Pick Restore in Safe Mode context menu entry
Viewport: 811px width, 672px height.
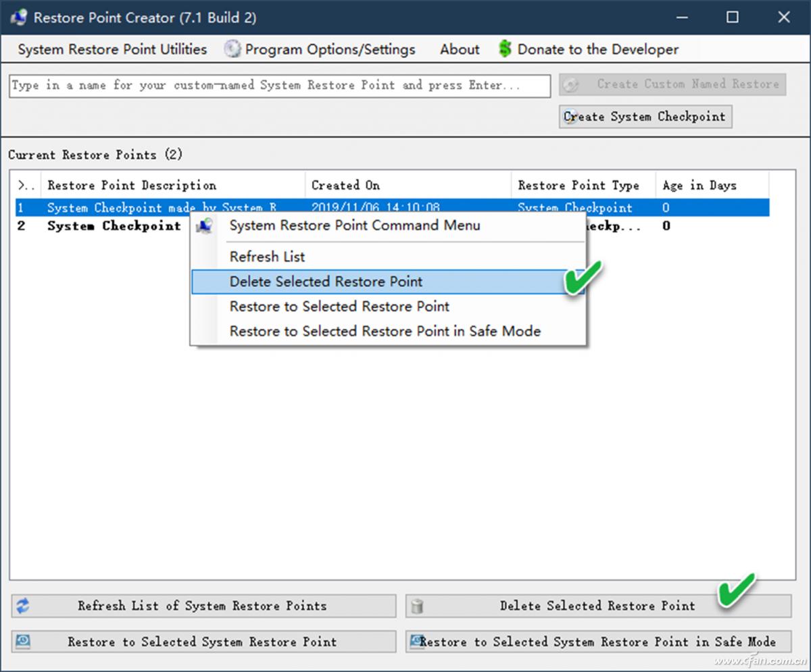(385, 332)
